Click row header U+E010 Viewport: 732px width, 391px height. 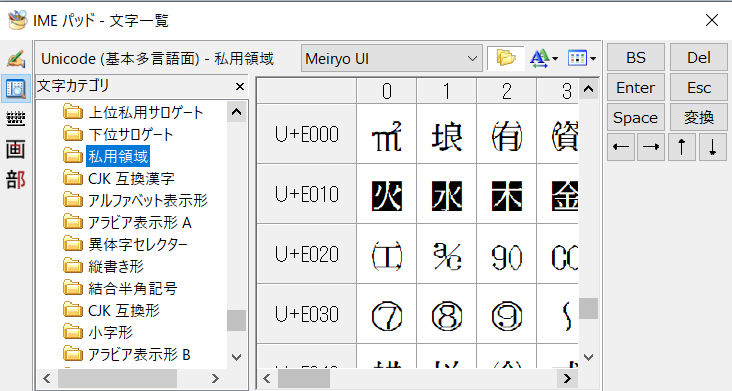pos(307,194)
